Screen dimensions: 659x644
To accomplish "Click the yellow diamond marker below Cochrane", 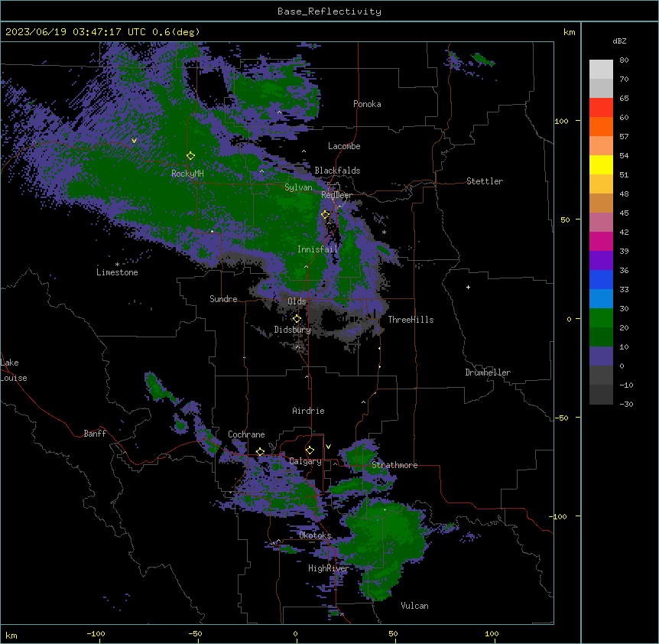I will coord(260,452).
